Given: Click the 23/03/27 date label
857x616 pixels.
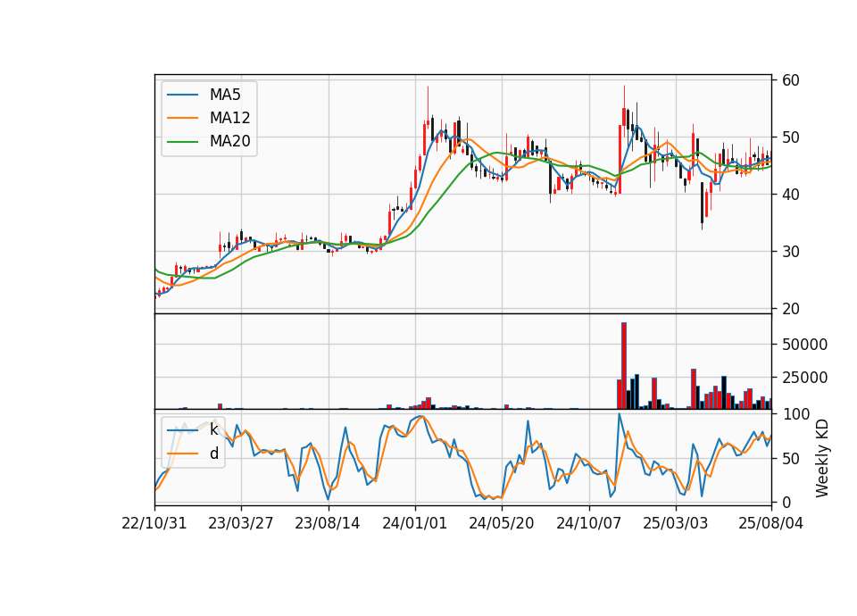Looking at the screenshot, I should click(x=240, y=523).
